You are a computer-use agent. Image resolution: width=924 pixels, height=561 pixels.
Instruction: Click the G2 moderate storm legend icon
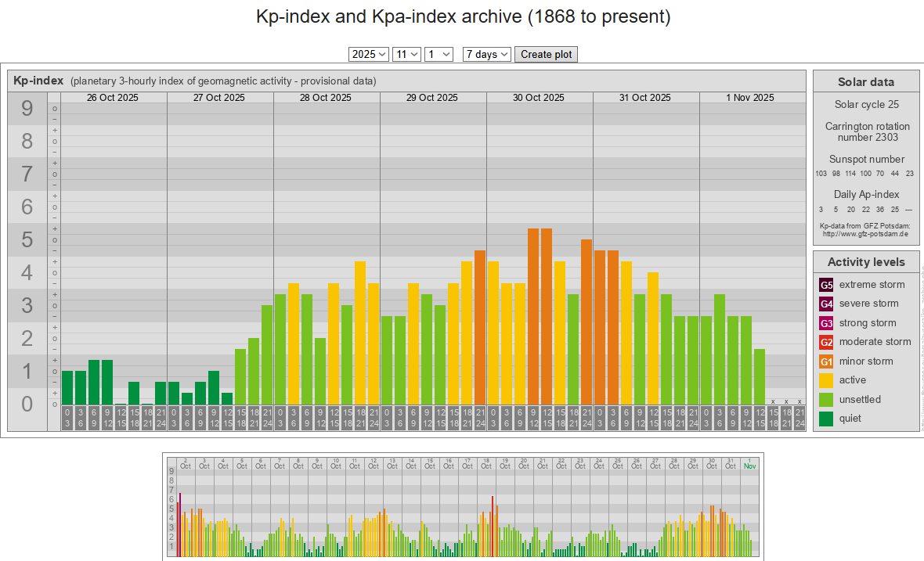pyautogui.click(x=826, y=342)
